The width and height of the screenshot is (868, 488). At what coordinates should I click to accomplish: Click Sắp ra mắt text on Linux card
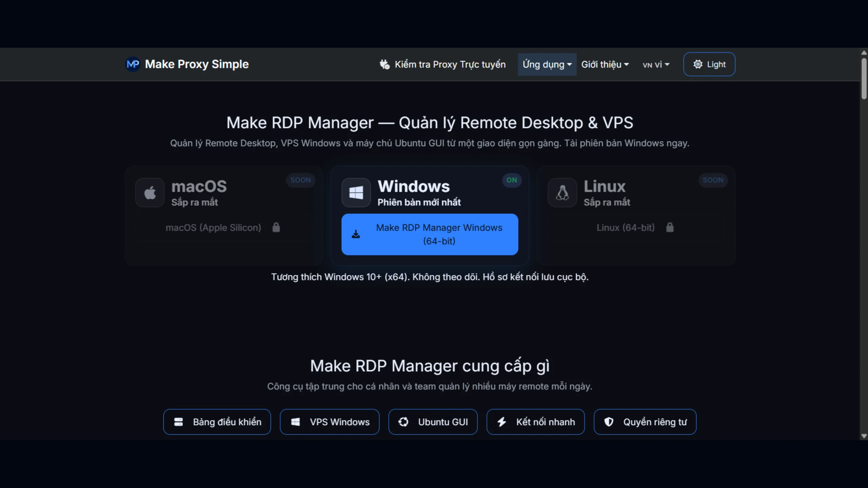[x=607, y=202]
